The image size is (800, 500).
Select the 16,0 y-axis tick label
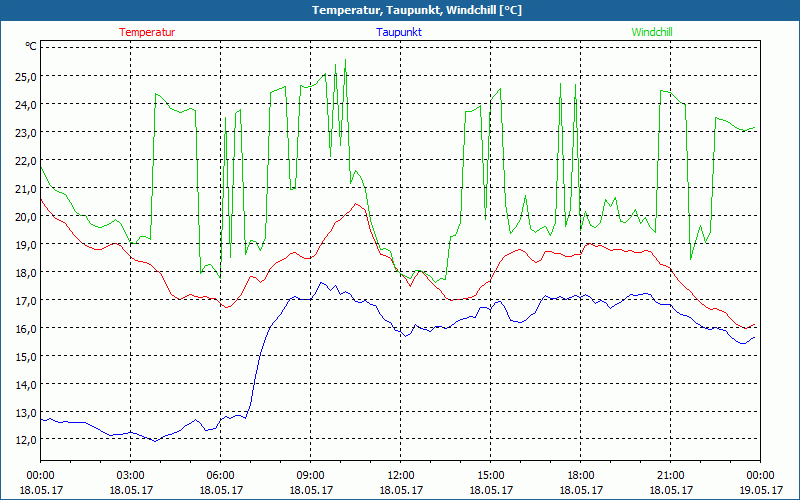pos(25,328)
